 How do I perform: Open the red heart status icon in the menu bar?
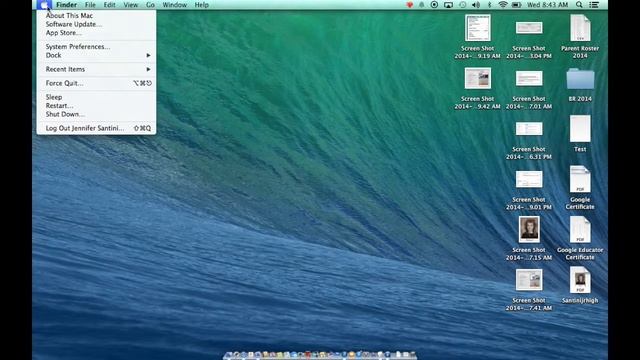[409, 5]
